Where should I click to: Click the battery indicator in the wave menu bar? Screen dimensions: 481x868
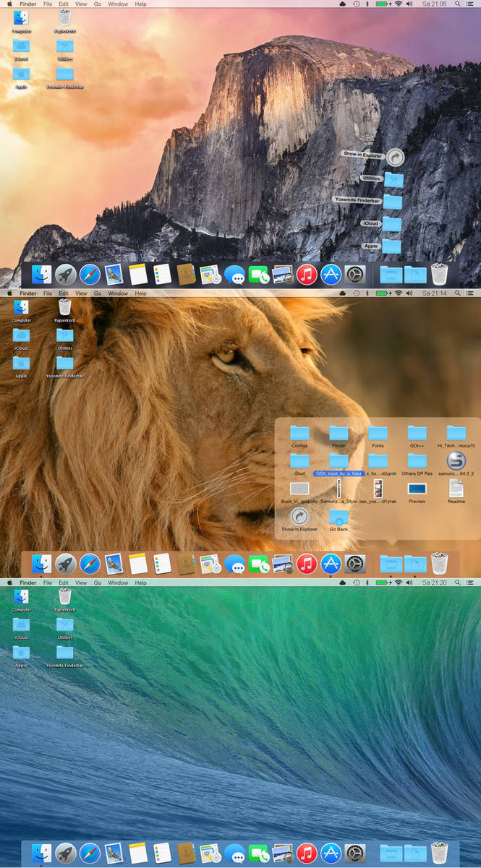(x=382, y=583)
